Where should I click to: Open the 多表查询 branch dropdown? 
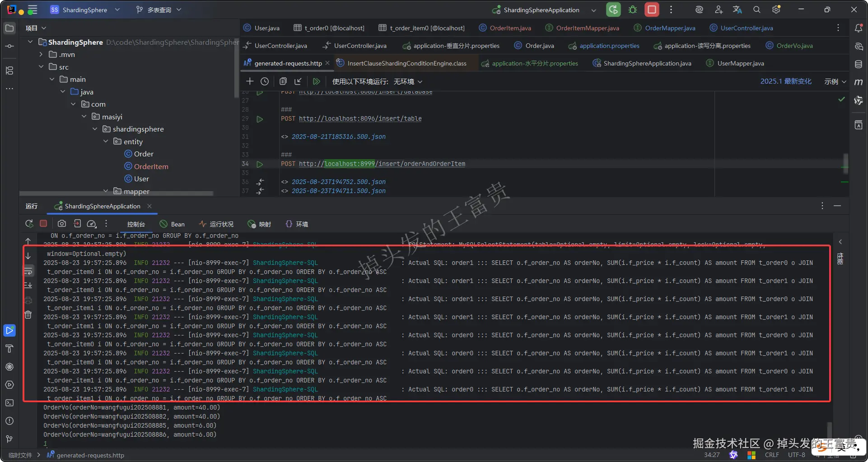[x=159, y=9]
